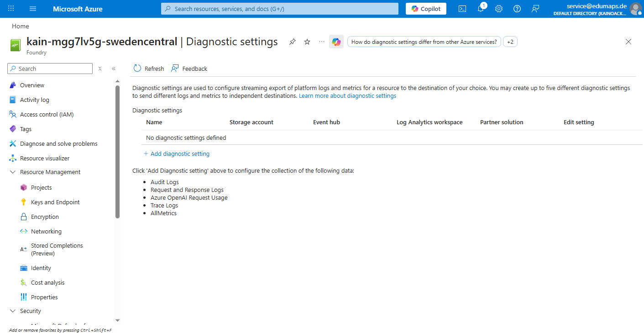
Task: Click the Foundry resource icon
Action: pos(16,45)
